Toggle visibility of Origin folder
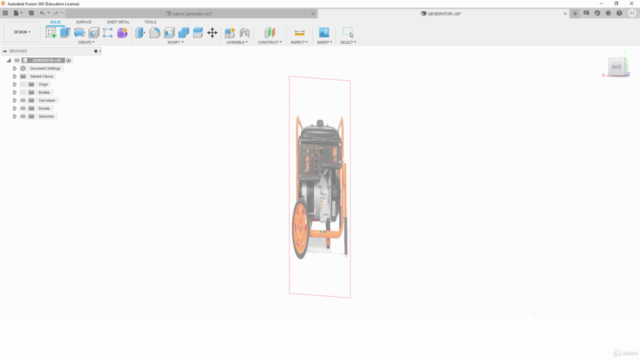The height and width of the screenshot is (360, 640). coord(23,84)
